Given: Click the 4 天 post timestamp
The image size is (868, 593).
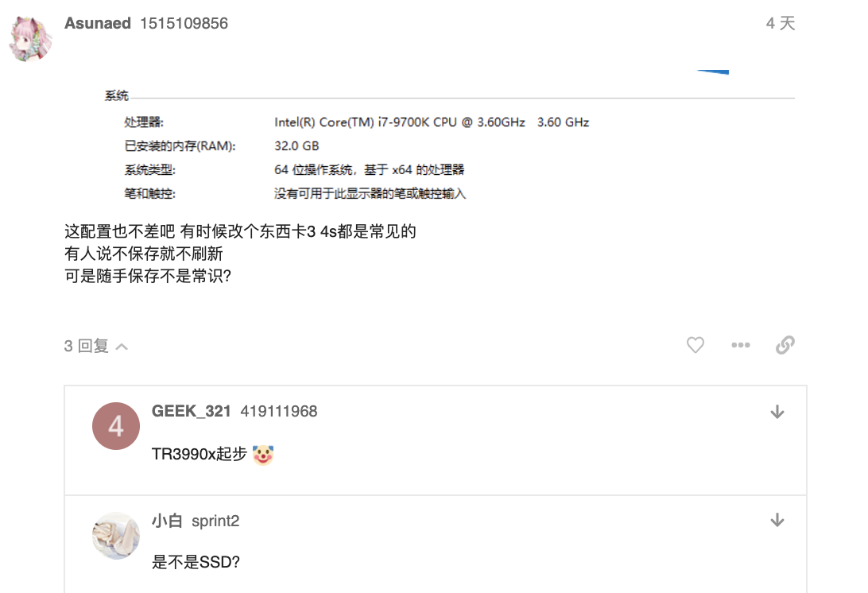Looking at the screenshot, I should [781, 23].
